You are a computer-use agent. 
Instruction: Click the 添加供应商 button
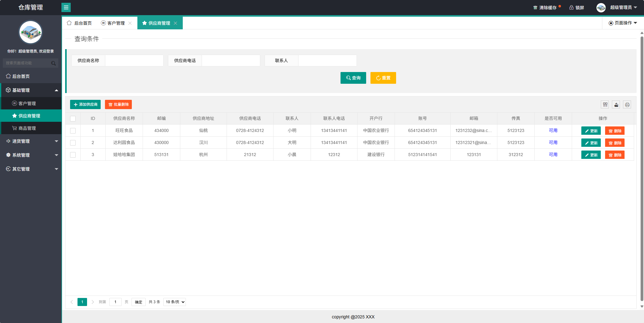coord(85,104)
